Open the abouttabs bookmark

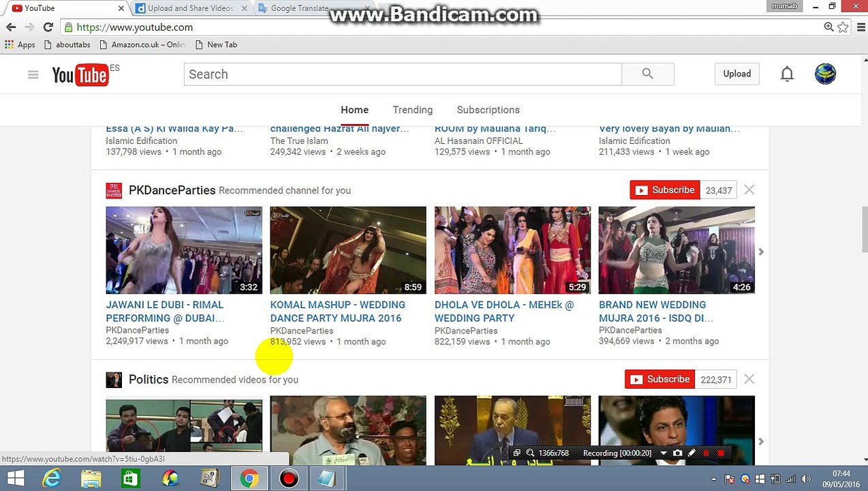pos(66,44)
